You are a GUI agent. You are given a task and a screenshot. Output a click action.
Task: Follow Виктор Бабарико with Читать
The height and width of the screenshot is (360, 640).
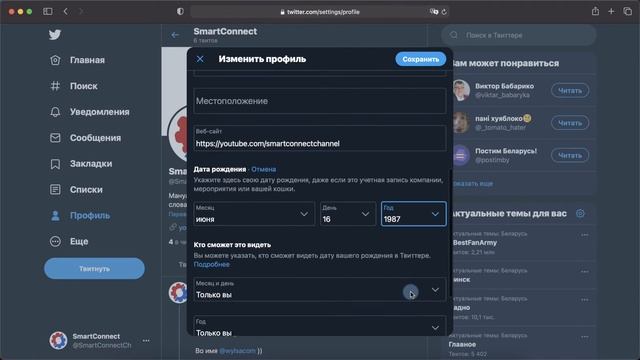[x=570, y=91]
